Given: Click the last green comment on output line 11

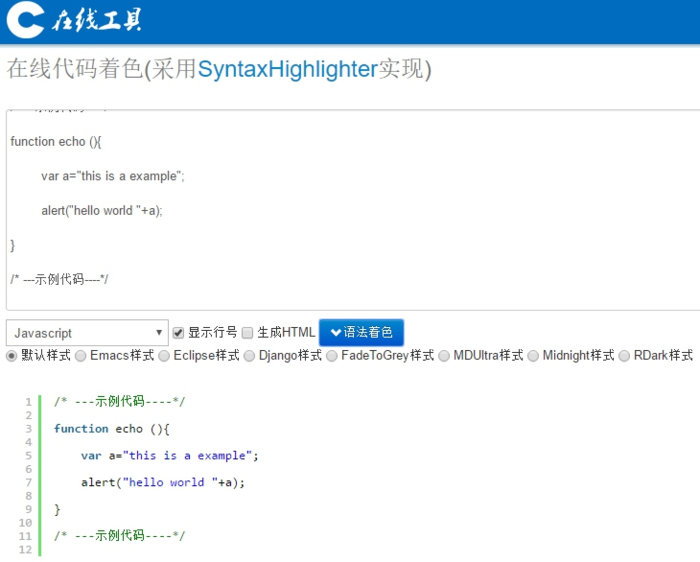Looking at the screenshot, I should [119, 535].
